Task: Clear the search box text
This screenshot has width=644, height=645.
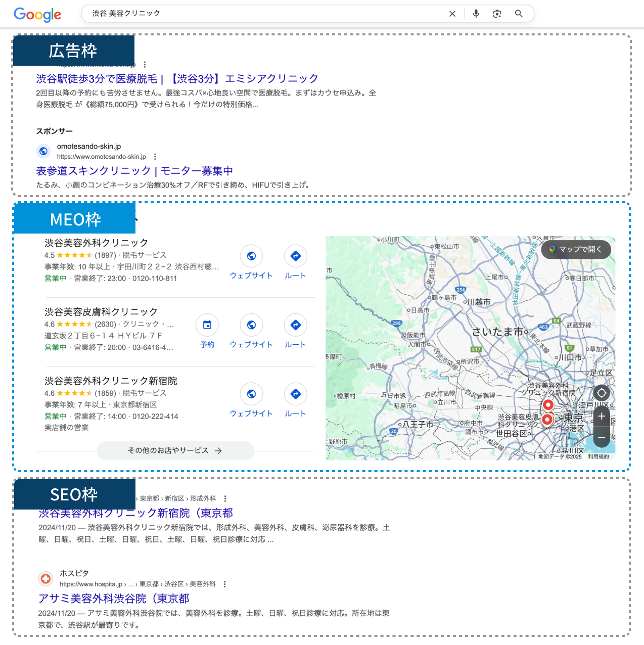Action: click(x=452, y=14)
